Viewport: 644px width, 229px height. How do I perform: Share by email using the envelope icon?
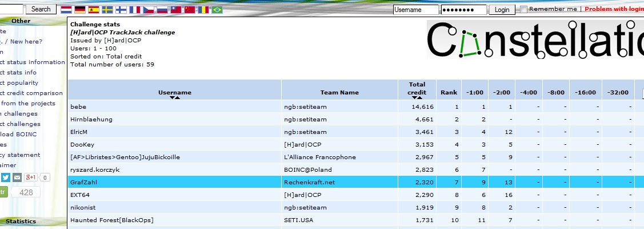click(x=17, y=177)
